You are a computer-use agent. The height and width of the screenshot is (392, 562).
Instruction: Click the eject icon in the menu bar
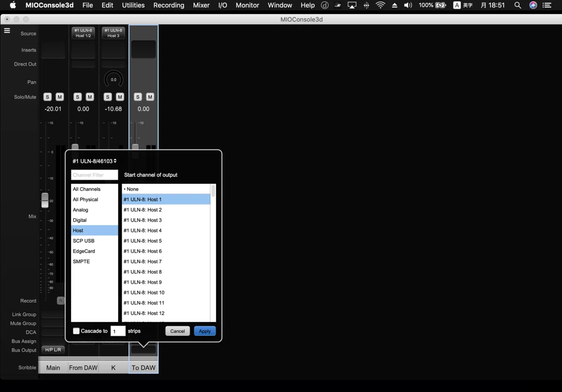click(x=394, y=5)
